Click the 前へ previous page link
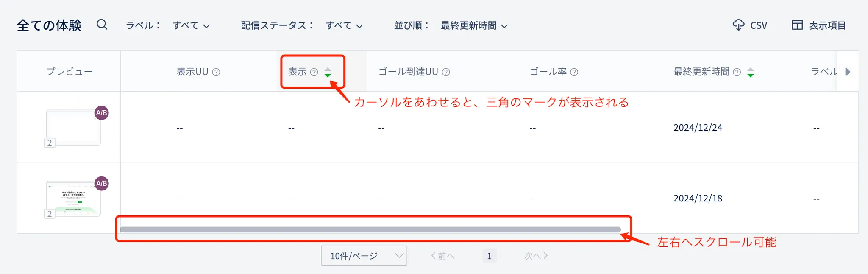The width and height of the screenshot is (868, 274). coord(442,256)
